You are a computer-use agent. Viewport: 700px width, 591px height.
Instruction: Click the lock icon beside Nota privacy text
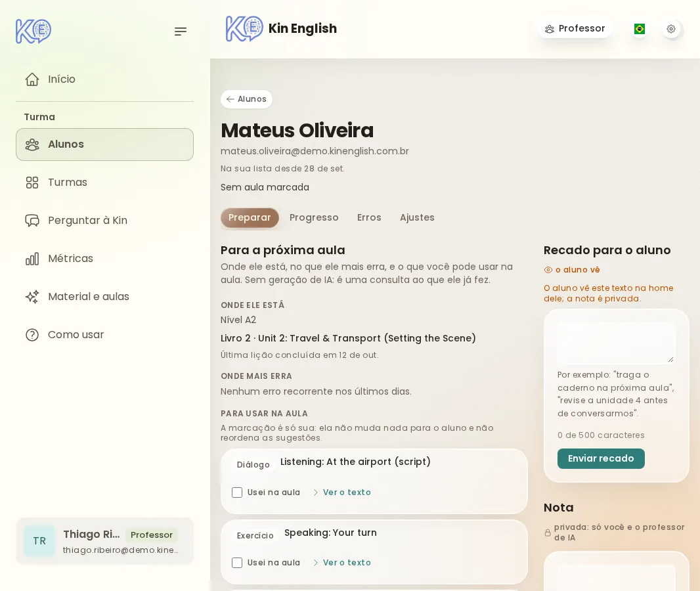coord(548,533)
